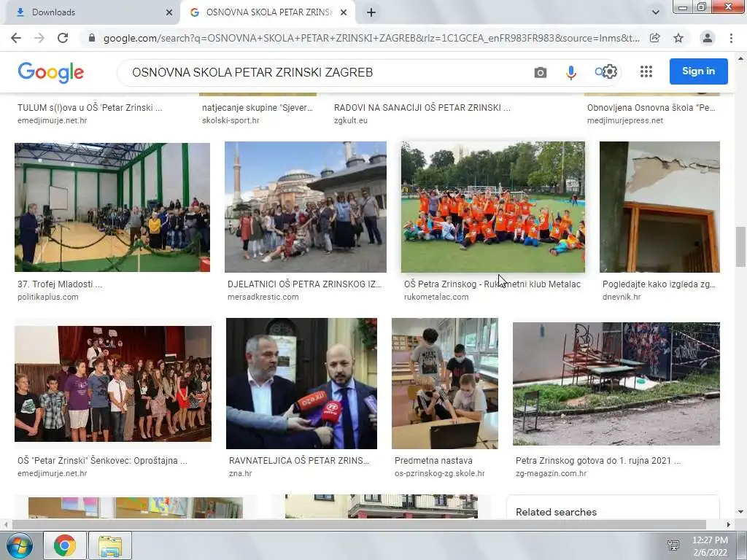This screenshot has height=560, width=747.
Task: Go back to the previous page
Action: point(16,38)
